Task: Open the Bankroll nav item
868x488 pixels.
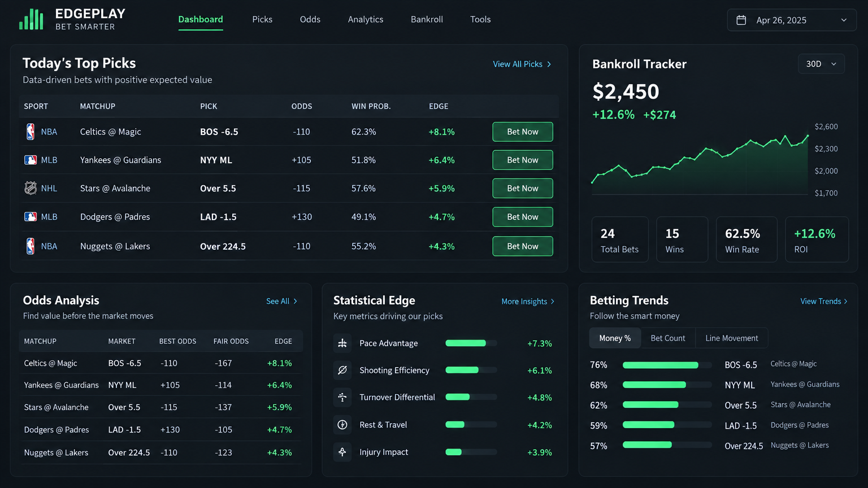Action: click(427, 19)
